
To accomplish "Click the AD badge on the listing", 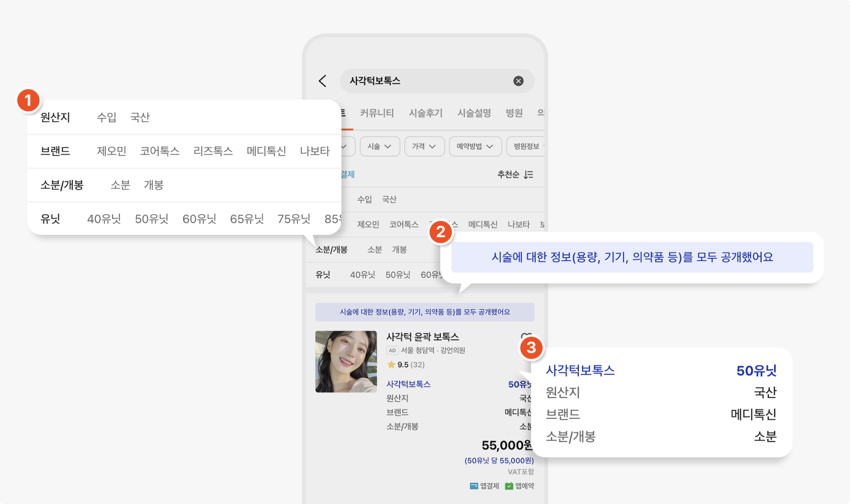I will click(x=392, y=350).
